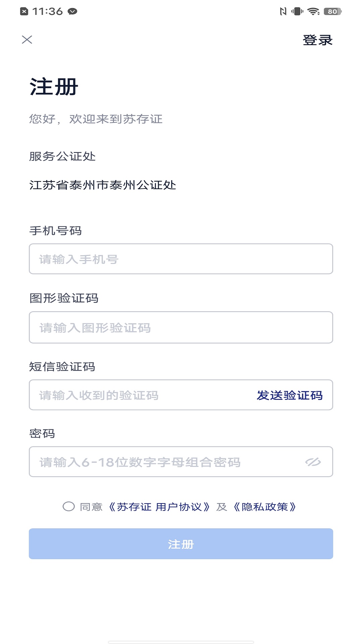
Task: Toggle password visibility eye icon
Action: click(313, 462)
